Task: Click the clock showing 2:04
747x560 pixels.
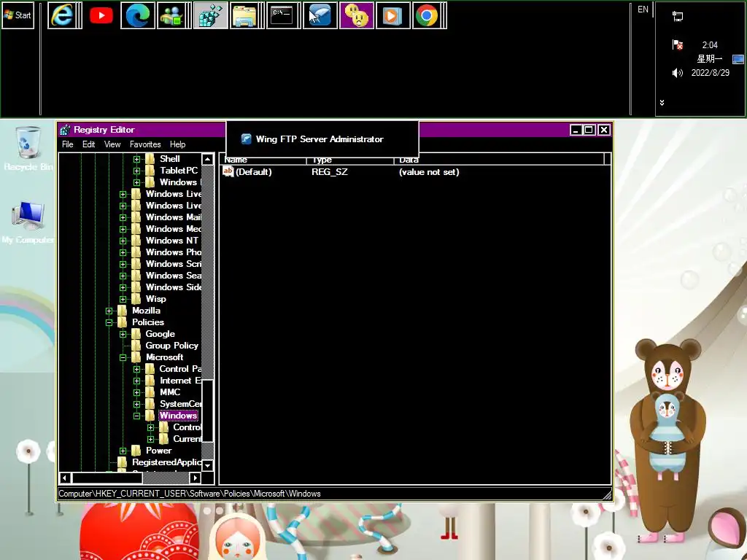Action: pyautogui.click(x=710, y=44)
